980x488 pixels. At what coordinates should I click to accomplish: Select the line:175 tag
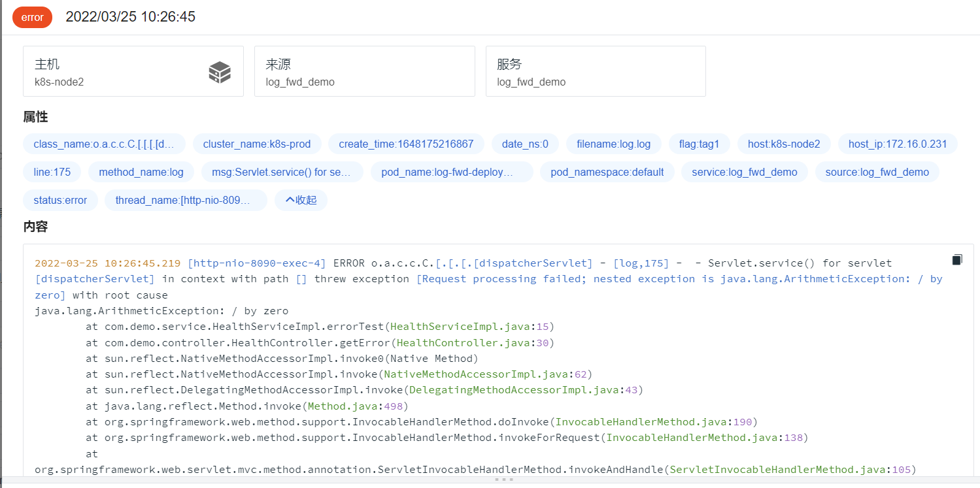[x=52, y=172]
